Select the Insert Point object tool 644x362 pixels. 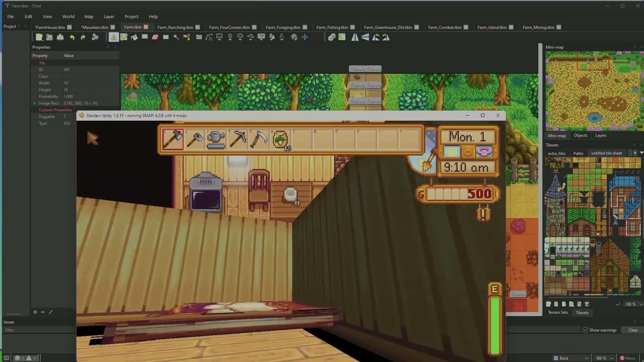click(x=230, y=37)
